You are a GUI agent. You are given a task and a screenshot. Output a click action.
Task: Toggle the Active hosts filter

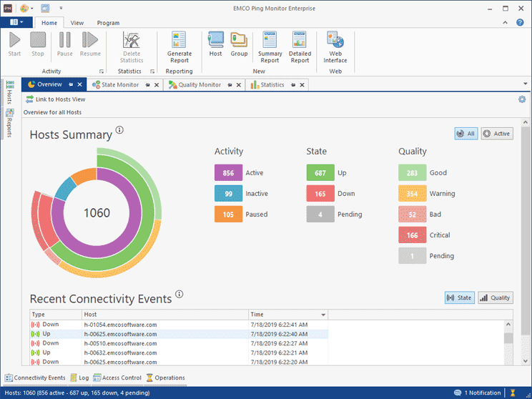click(x=497, y=134)
